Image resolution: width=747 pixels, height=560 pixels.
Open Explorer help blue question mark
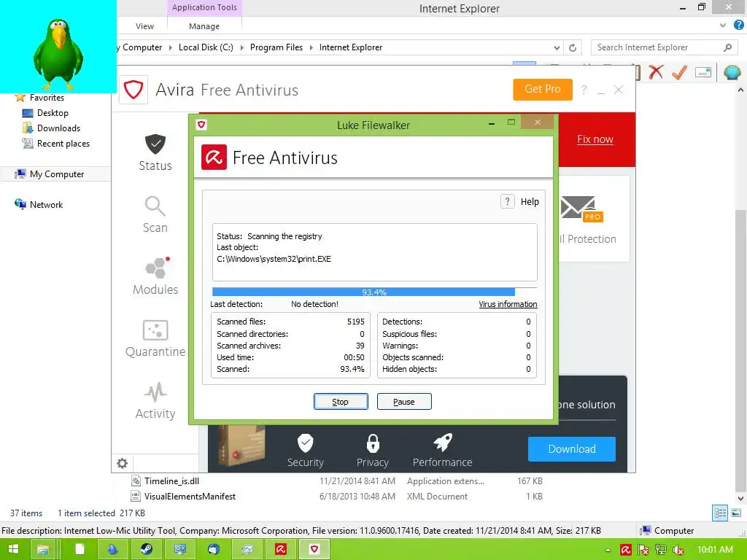pos(738,26)
